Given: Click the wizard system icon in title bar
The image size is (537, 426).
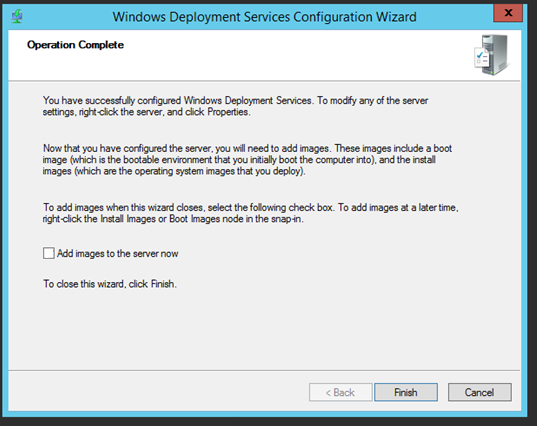Looking at the screenshot, I should (x=16, y=16).
